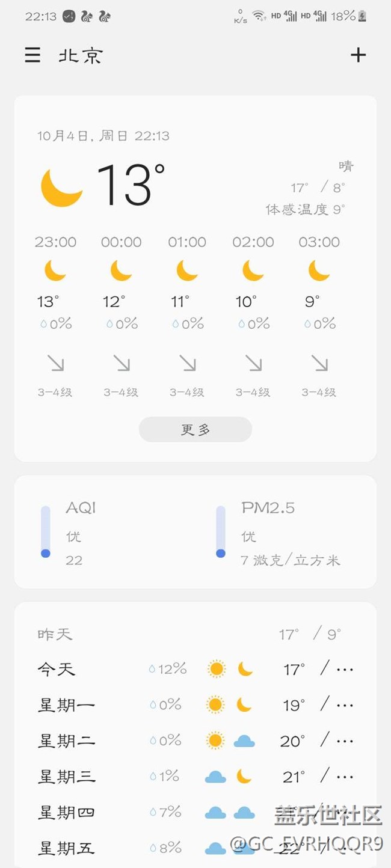Tap the moon icon under 23:00

(x=55, y=270)
